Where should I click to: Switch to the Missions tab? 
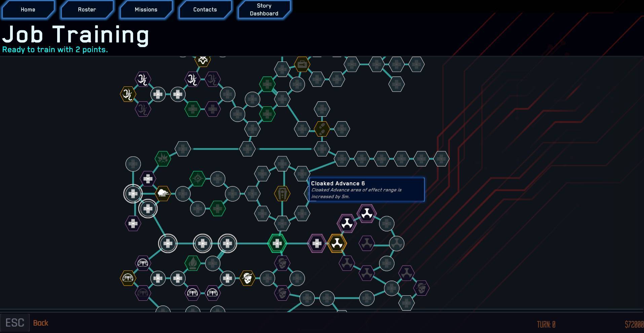tap(146, 9)
